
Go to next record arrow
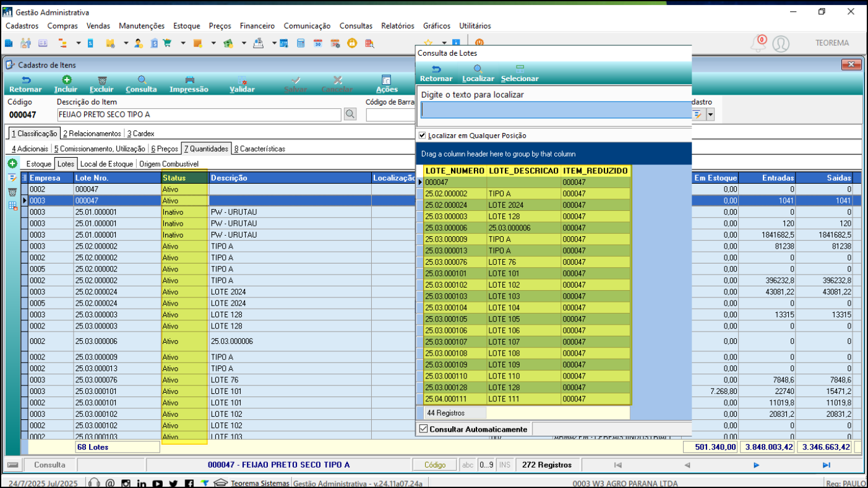point(756,465)
